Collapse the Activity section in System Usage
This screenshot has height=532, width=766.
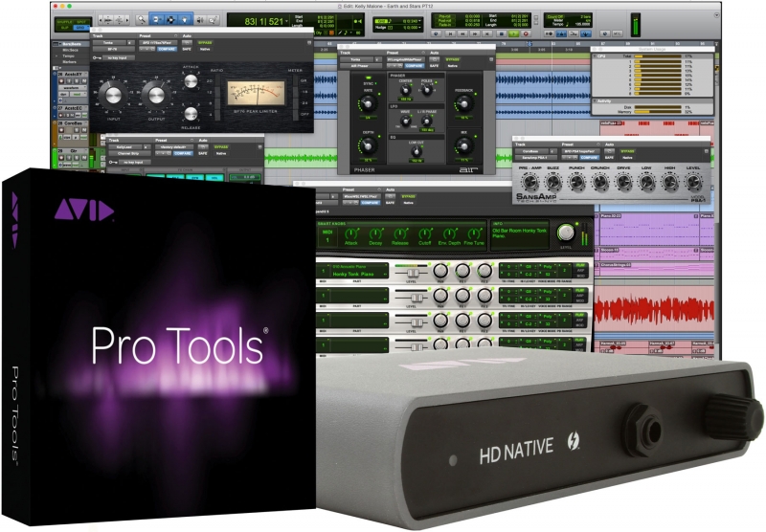pos(596,101)
